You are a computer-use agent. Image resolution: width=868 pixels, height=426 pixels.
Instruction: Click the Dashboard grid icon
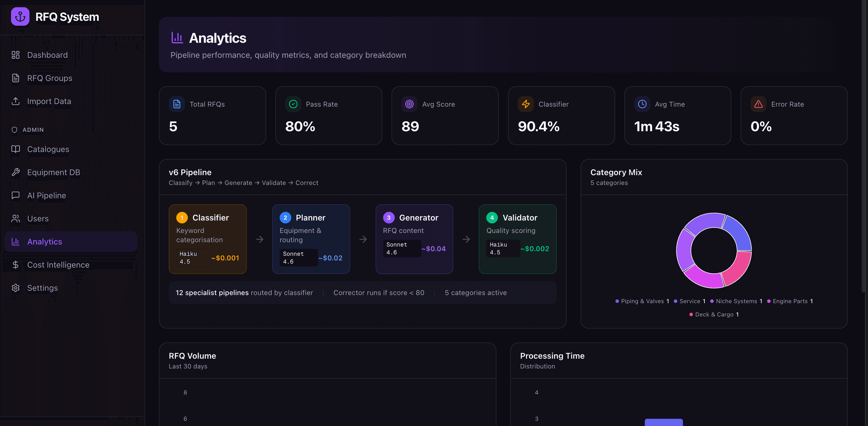[16, 55]
